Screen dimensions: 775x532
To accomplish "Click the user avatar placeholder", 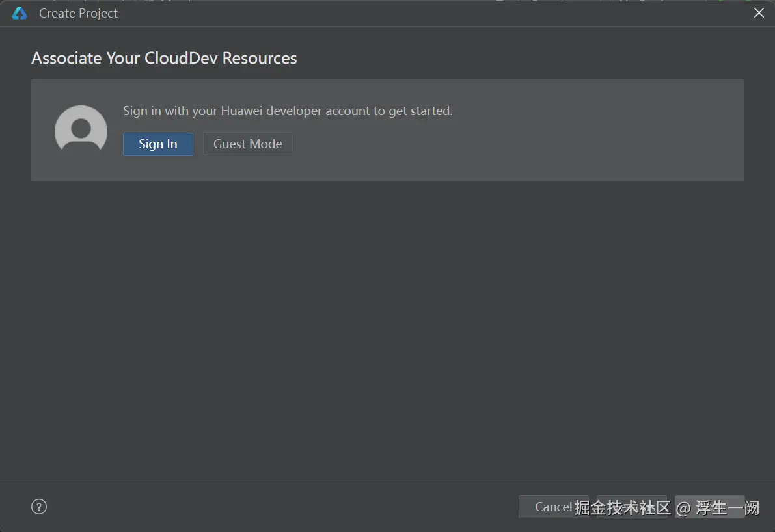I will (81, 128).
